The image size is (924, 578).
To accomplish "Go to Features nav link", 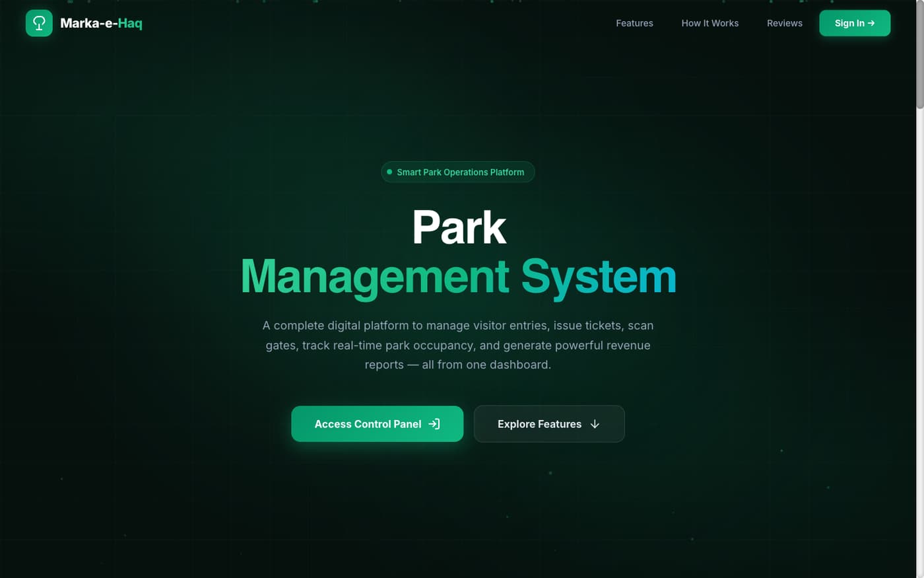I will pos(634,23).
